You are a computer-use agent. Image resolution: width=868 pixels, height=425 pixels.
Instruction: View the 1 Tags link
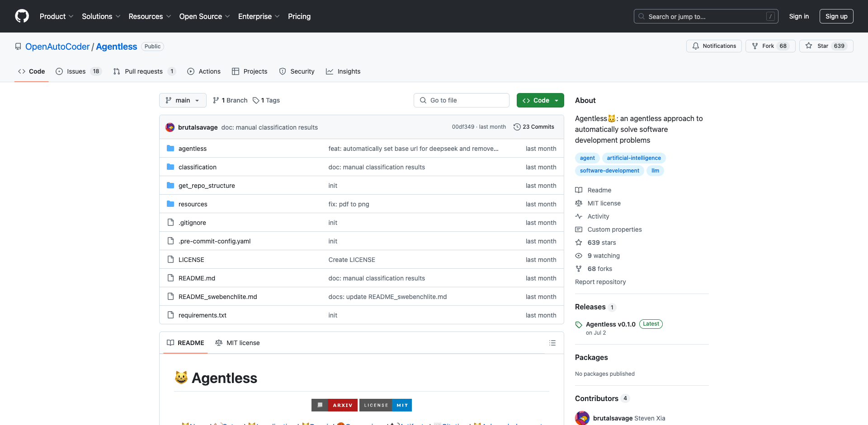point(266,100)
